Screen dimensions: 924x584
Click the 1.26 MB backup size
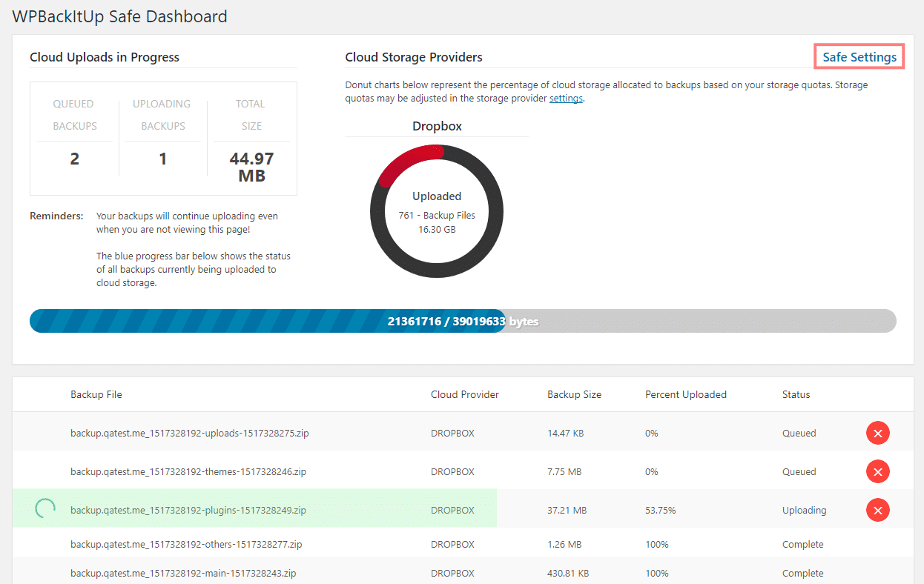click(564, 544)
